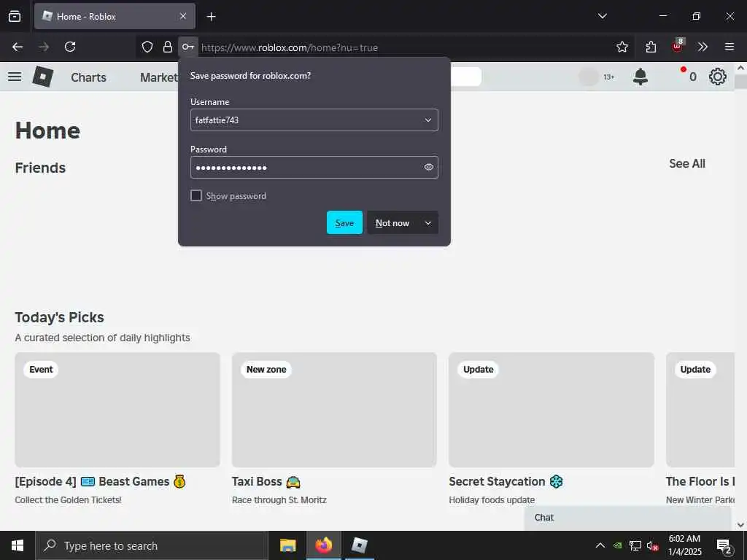747x560 pixels.
Task: Open the Chat panel
Action: pos(627,518)
